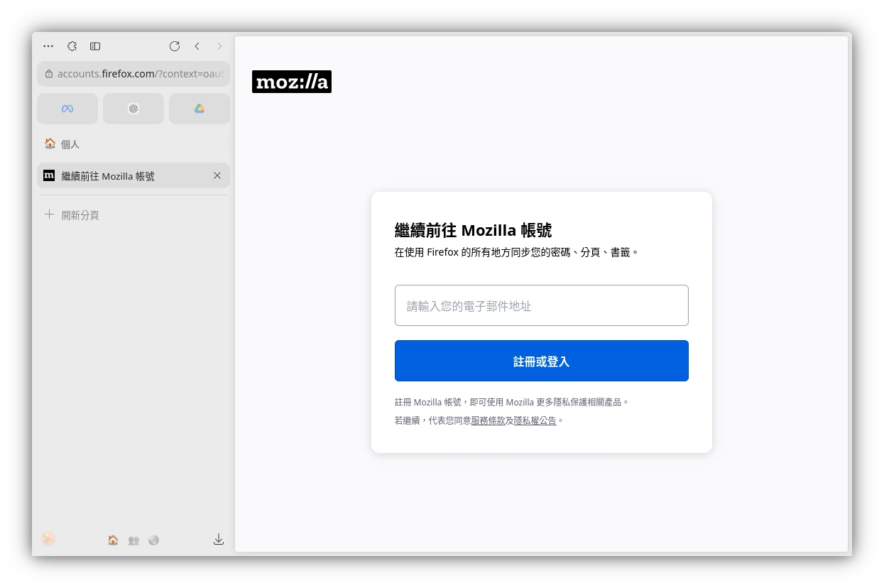Reload the current page
The width and height of the screenshot is (884, 588).
[175, 46]
